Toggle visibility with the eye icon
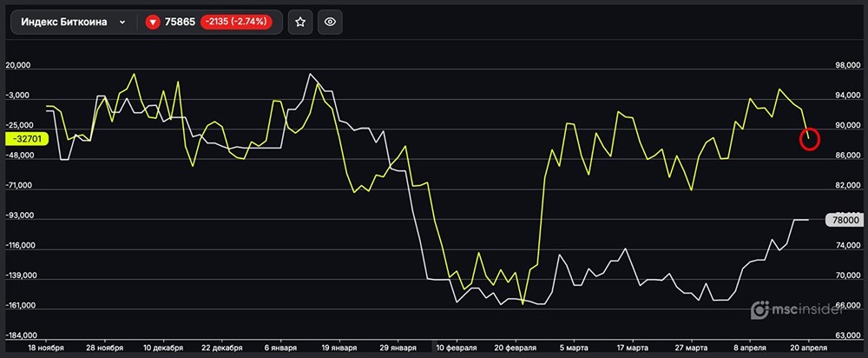The image size is (868, 358). tap(329, 23)
